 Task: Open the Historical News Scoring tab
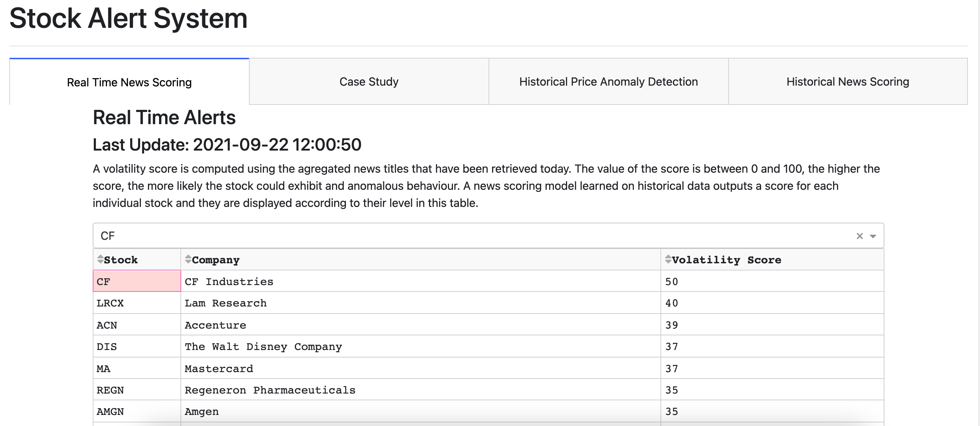pyautogui.click(x=848, y=81)
